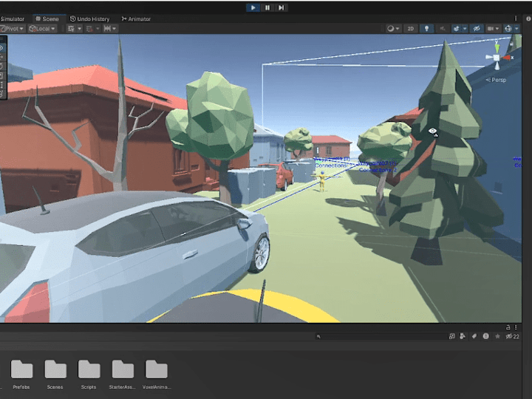
Task: Open Search by Label tag icon
Action: 474,336
